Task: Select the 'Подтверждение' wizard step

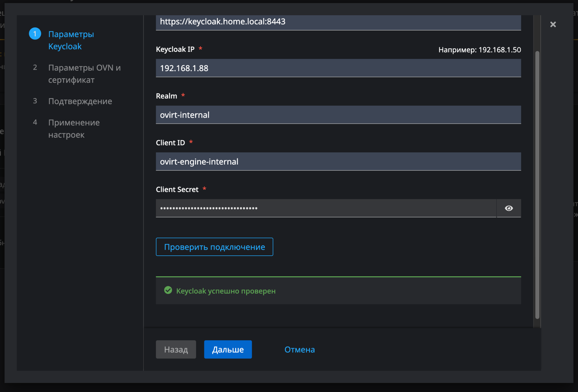Action: 80,101
